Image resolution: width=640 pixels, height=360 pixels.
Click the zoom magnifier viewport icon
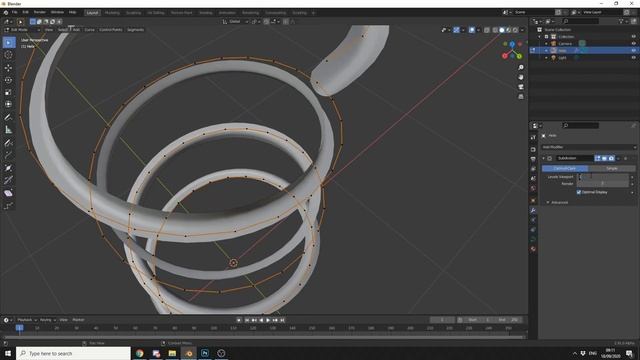coord(521,67)
